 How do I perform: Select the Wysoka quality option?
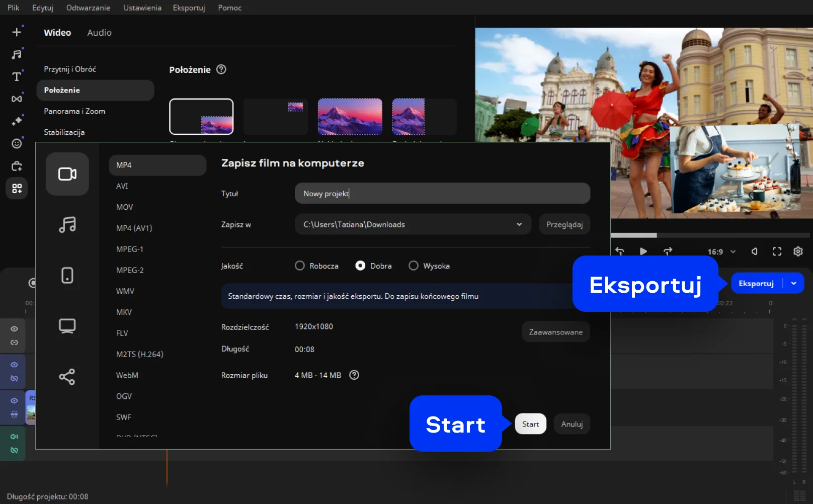coord(414,266)
